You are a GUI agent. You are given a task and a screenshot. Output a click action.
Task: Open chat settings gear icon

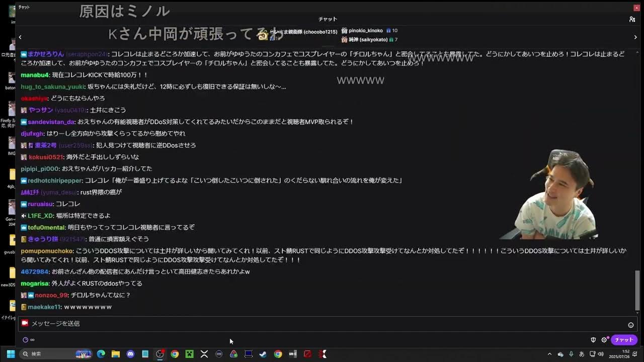604,340
